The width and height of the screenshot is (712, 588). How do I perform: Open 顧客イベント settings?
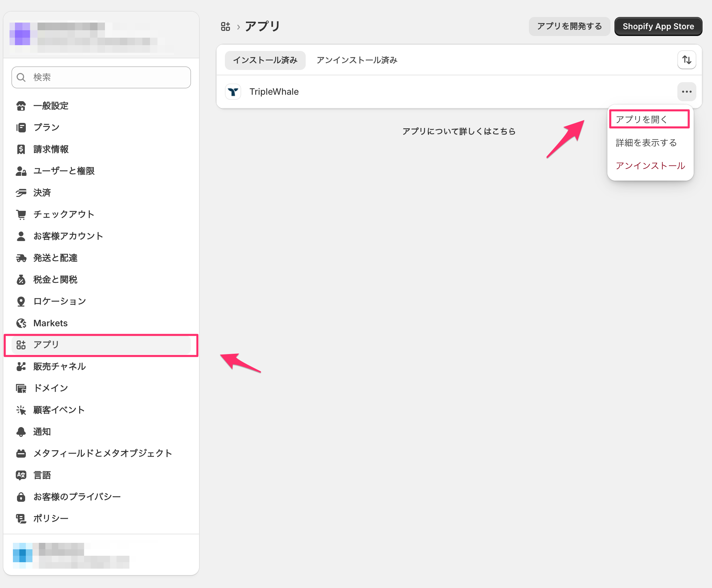(101, 410)
